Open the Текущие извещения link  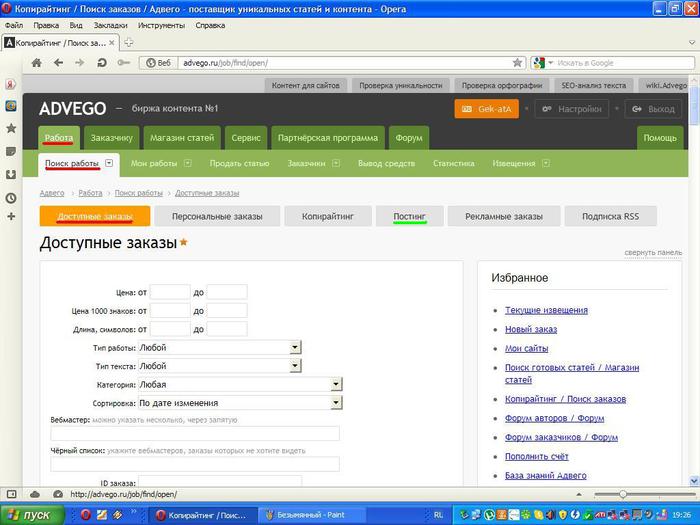tap(546, 310)
